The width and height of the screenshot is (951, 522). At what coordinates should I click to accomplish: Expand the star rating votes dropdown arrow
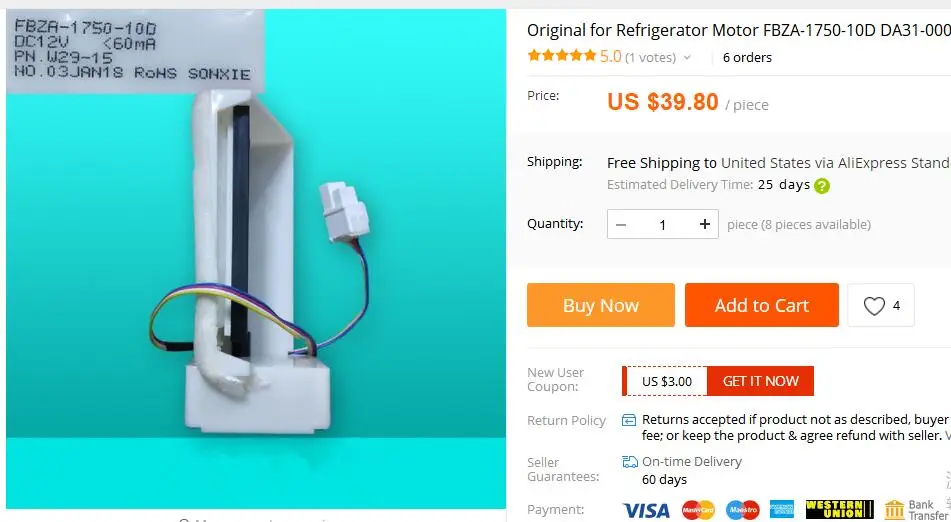point(687,58)
